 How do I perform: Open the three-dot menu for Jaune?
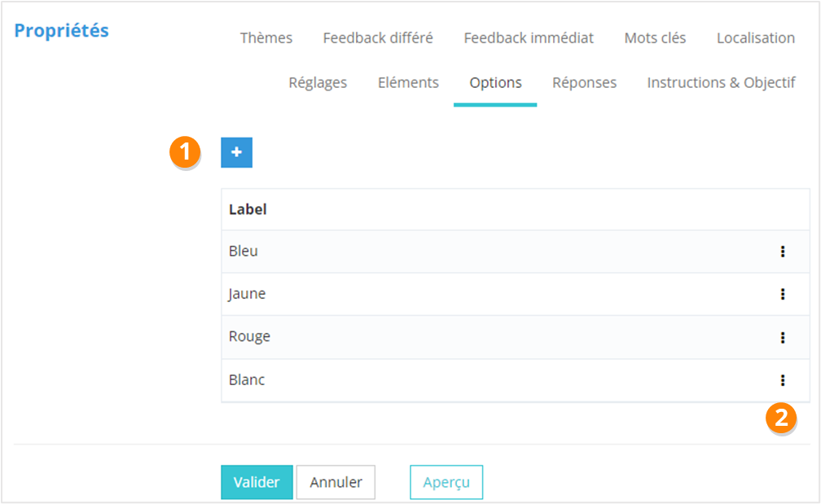pyautogui.click(x=783, y=294)
